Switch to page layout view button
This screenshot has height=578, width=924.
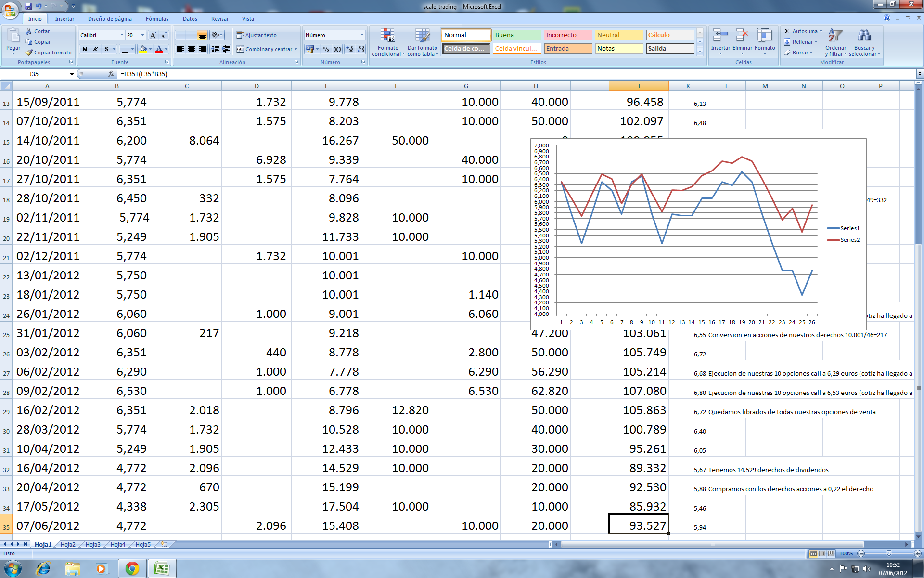pos(822,553)
